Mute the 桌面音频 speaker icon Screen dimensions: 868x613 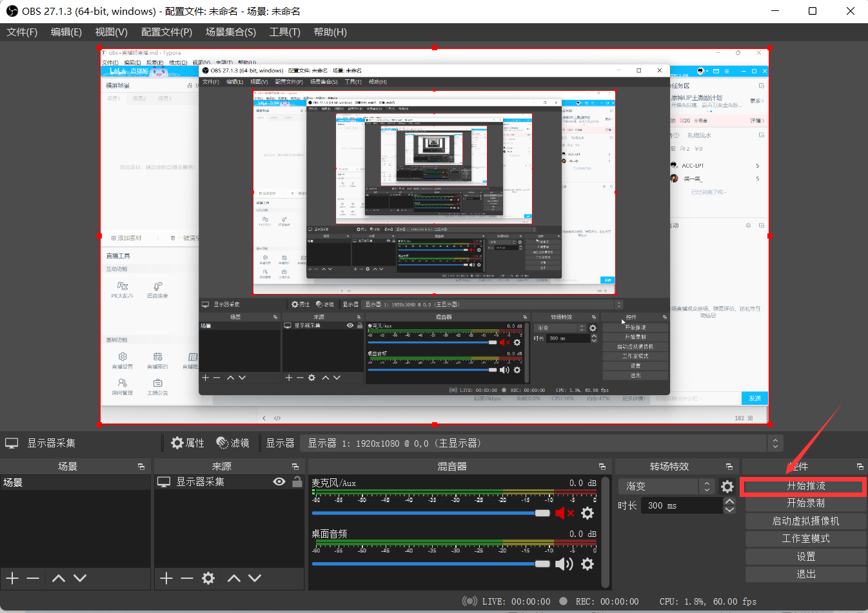point(564,564)
